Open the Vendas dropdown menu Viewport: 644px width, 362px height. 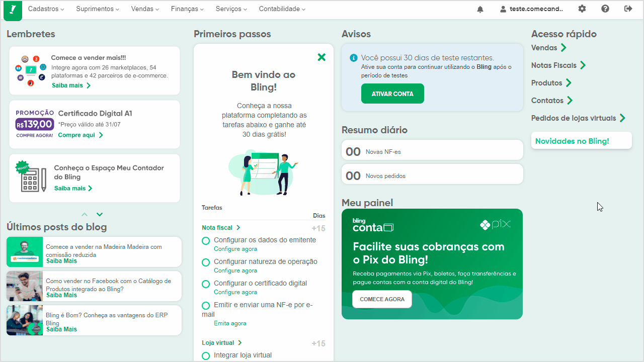(145, 9)
